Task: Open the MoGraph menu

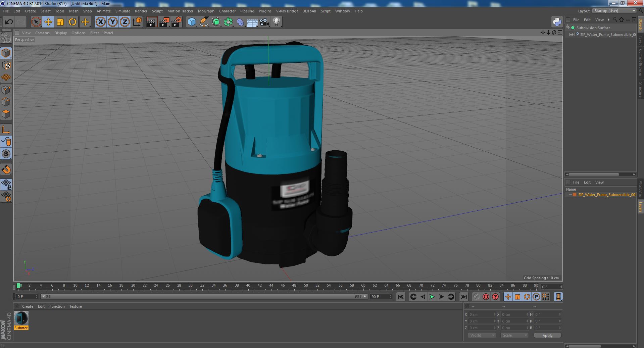Action: (206, 11)
